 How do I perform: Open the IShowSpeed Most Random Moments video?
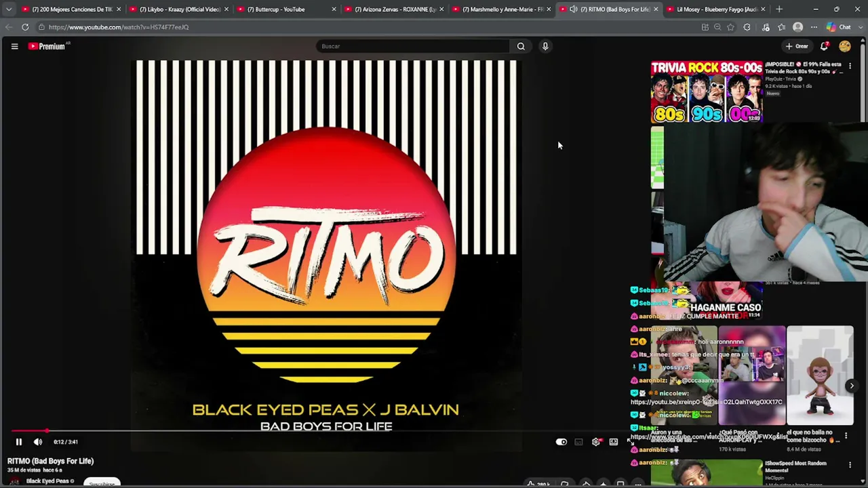point(707,474)
